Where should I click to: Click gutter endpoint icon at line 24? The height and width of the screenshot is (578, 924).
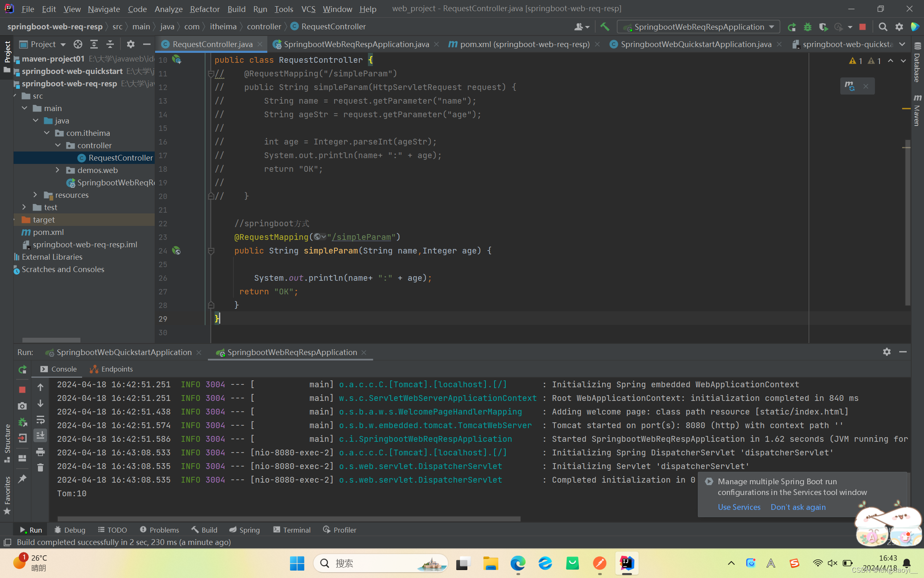point(177,251)
